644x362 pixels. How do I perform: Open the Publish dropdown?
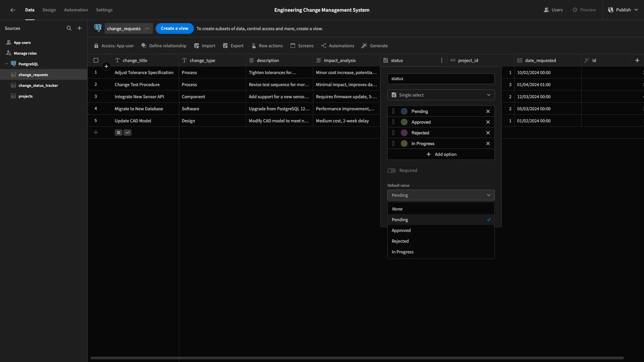(x=623, y=10)
